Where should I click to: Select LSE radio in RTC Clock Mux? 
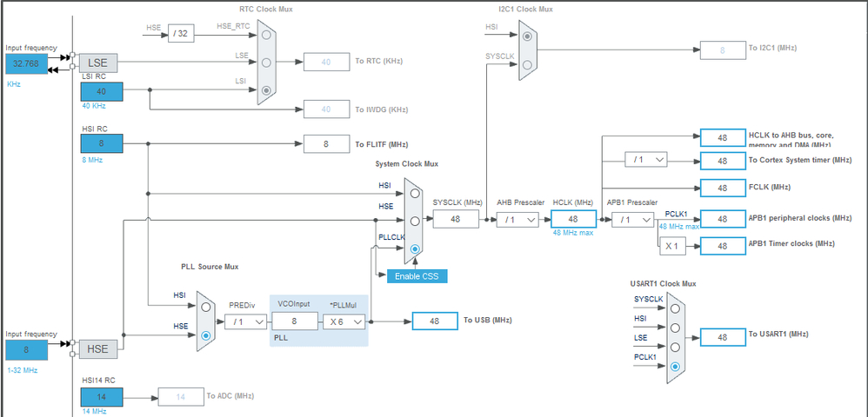point(266,63)
